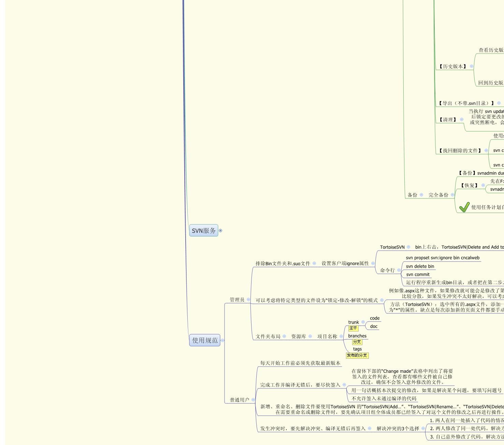
Task: Select the 管理员 subtopic
Action: pyautogui.click(x=237, y=300)
